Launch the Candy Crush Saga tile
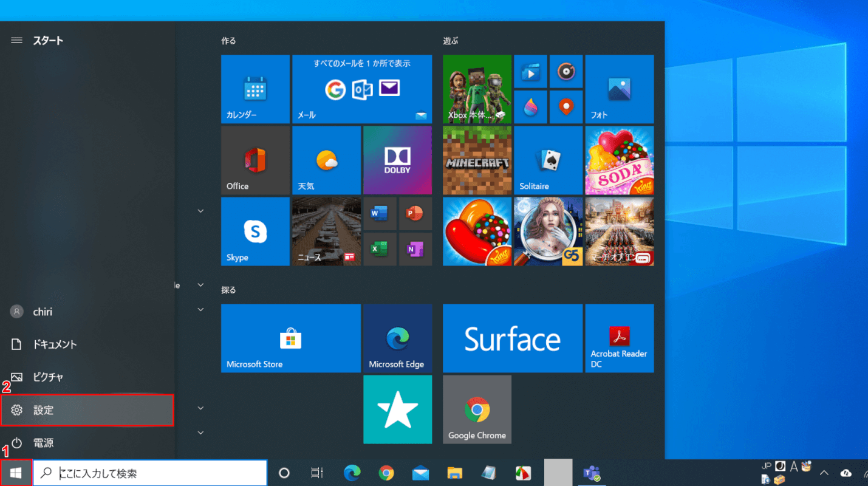The image size is (868, 486). [x=477, y=231]
